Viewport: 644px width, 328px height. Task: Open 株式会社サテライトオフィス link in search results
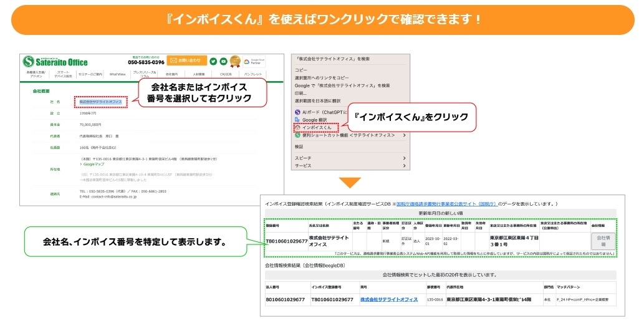(388, 300)
